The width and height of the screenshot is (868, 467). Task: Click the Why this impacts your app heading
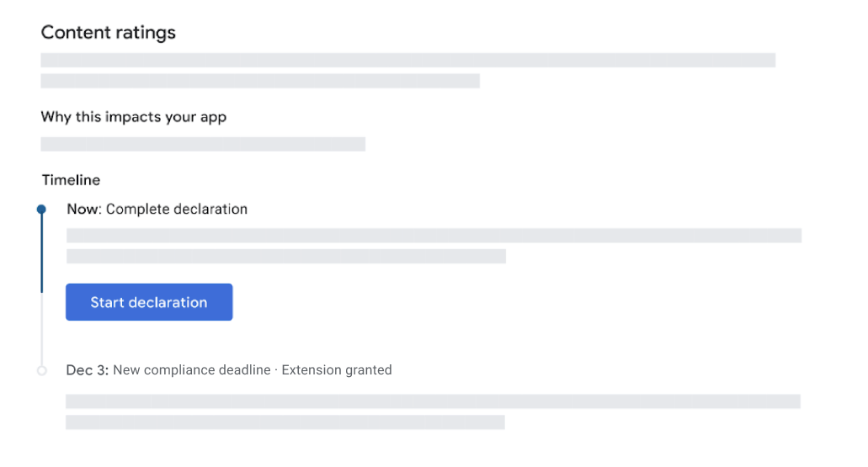point(133,117)
